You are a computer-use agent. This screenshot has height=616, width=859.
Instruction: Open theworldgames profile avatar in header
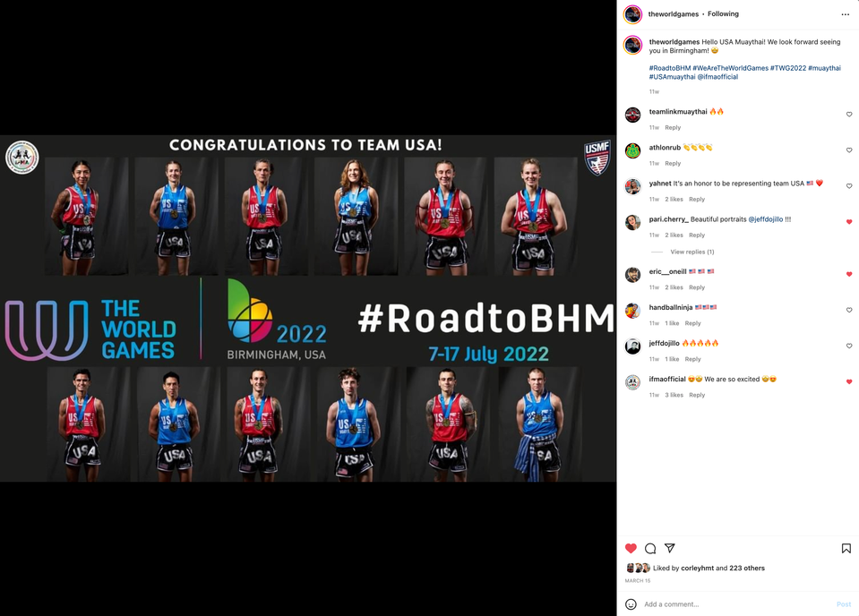632,14
